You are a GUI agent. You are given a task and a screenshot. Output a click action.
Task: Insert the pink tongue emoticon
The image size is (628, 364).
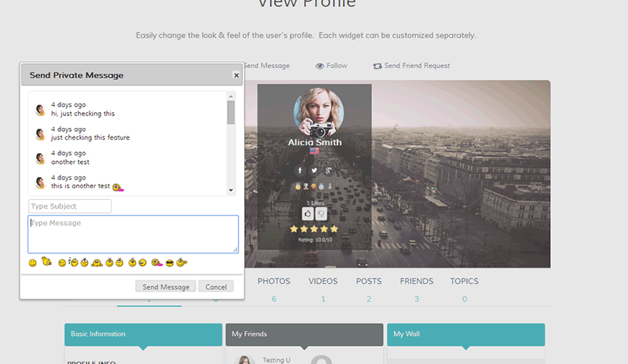coord(157,263)
